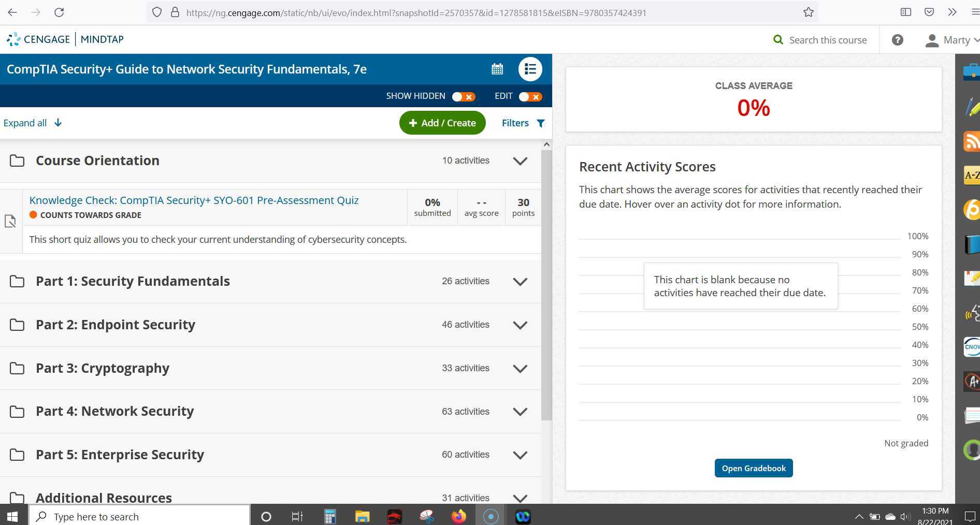The image size is (980, 525).
Task: Select the RSS feed icon in the right dock
Action: [972, 141]
